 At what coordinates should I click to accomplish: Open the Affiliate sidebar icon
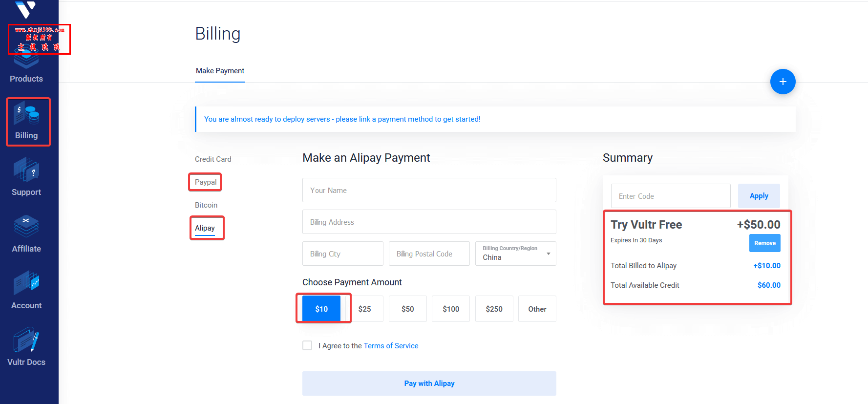click(26, 234)
